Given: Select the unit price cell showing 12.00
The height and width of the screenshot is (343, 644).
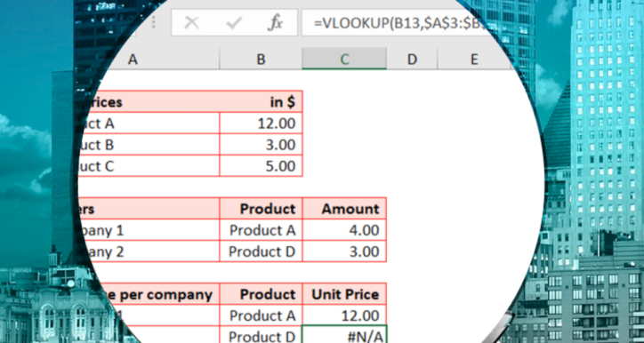Looking at the screenshot, I should click(344, 315).
